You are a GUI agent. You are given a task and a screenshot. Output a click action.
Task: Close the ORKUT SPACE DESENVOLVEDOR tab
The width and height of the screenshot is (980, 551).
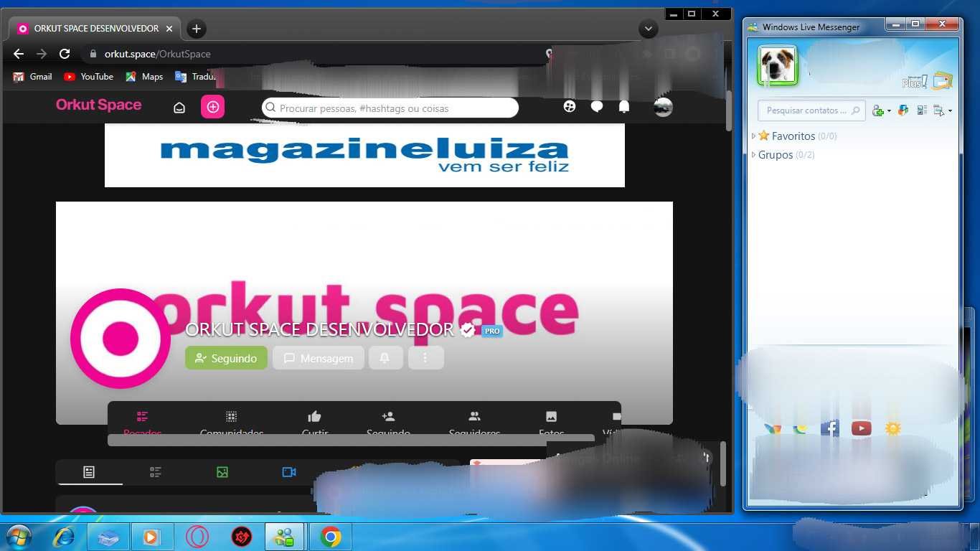click(x=169, y=29)
